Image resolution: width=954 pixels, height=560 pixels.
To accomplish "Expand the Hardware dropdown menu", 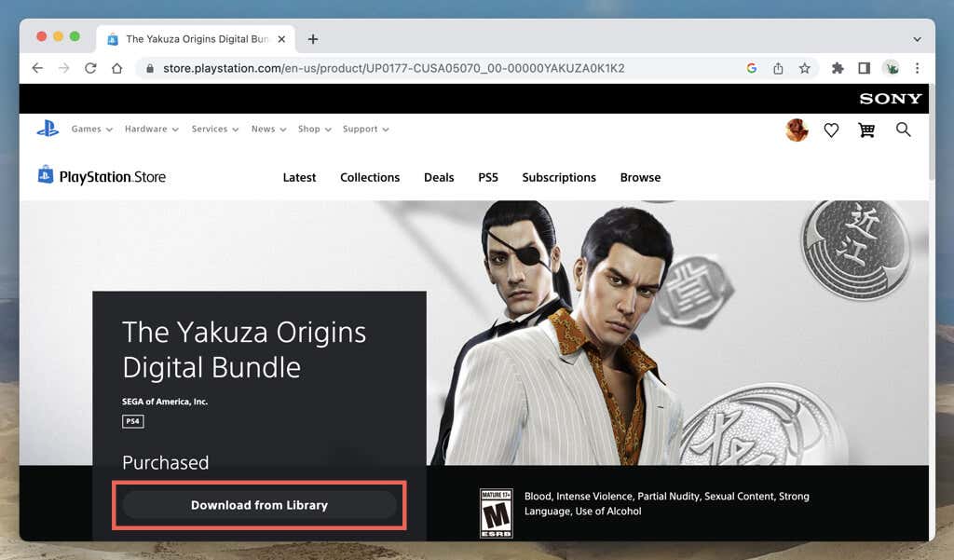I will coord(152,129).
